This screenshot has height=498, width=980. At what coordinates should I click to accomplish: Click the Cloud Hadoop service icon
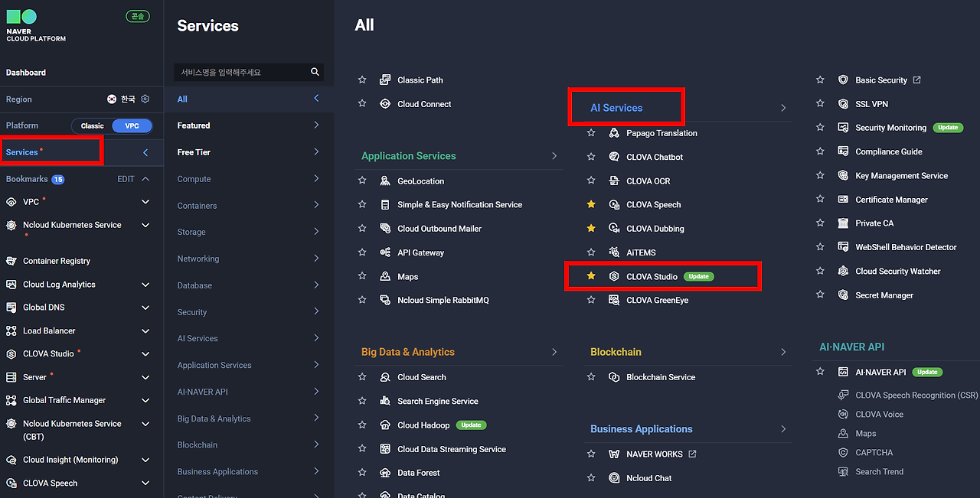385,425
